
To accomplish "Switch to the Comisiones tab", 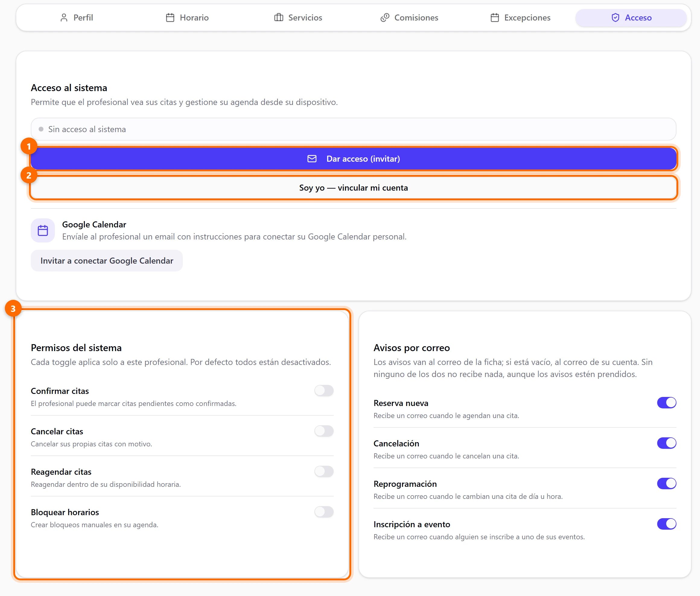I will [x=409, y=17].
